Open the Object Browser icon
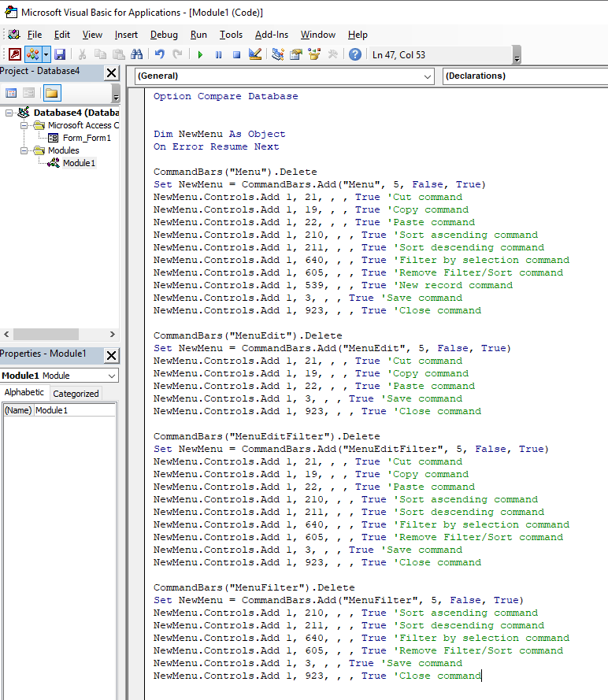This screenshot has width=608, height=700. 315,54
